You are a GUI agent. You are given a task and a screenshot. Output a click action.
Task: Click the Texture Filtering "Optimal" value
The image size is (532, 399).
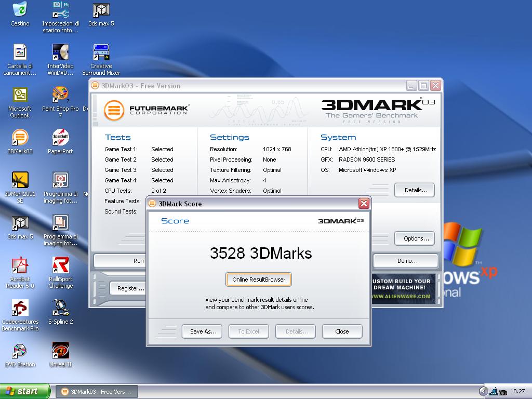click(x=272, y=170)
